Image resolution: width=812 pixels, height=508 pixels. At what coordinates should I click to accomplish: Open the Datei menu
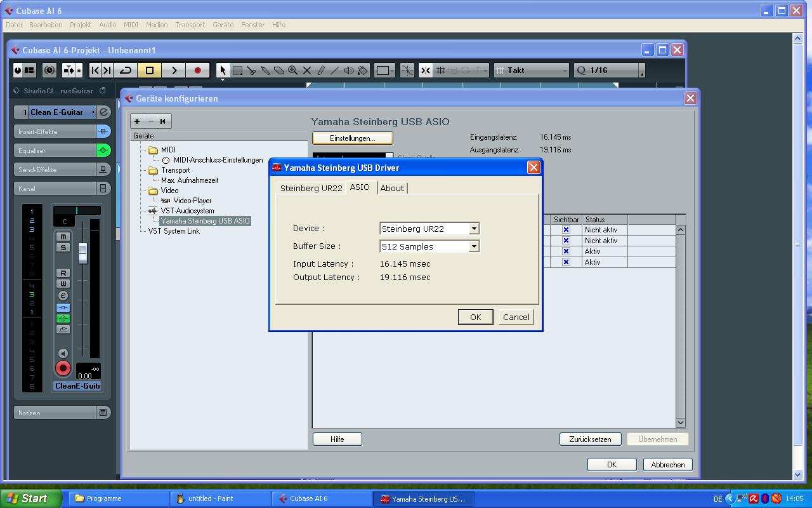pos(13,25)
